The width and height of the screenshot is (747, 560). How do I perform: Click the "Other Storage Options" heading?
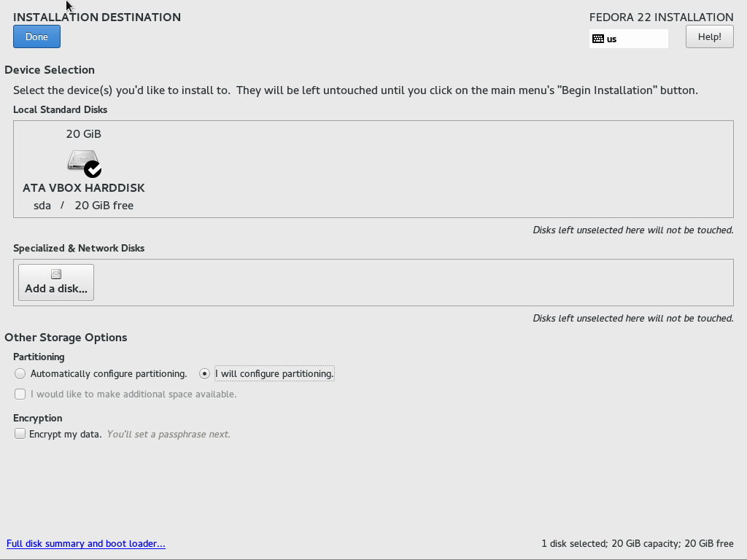coord(66,338)
